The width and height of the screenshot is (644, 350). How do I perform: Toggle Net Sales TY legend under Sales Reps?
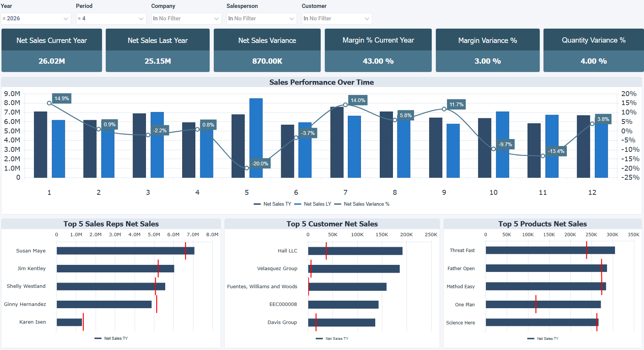point(111,338)
